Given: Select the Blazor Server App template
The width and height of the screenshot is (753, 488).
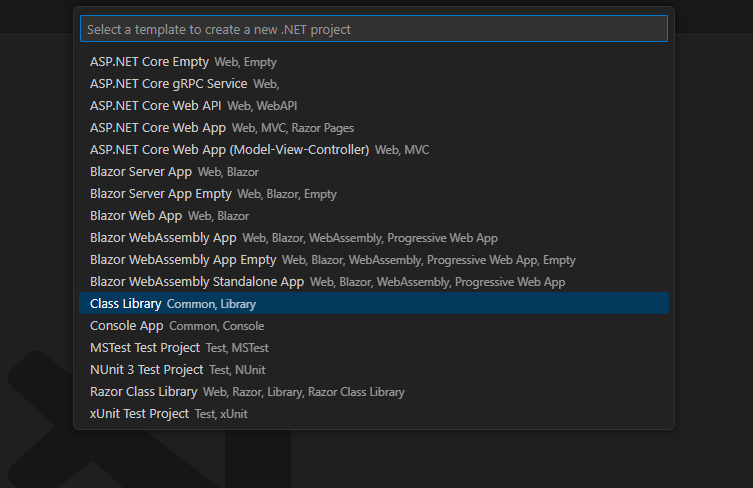Looking at the screenshot, I should (x=374, y=171).
